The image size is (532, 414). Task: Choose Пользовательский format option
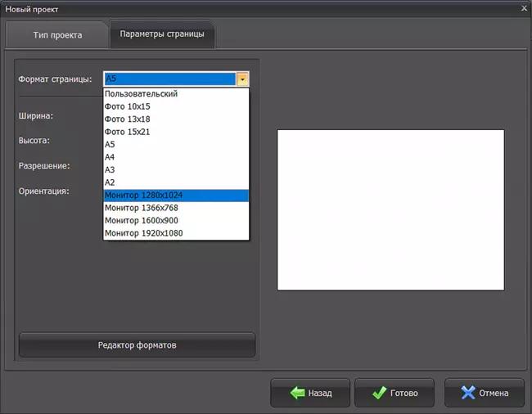point(176,94)
